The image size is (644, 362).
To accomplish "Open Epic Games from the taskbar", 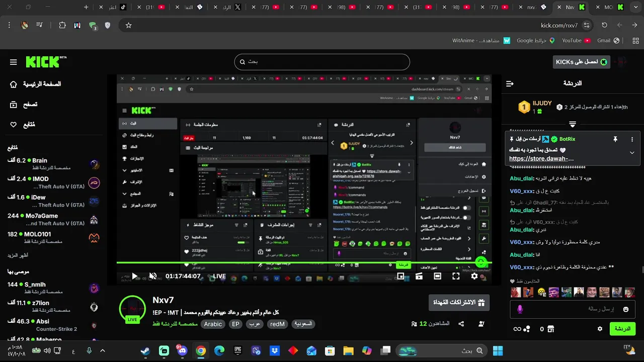I will [x=237, y=351].
